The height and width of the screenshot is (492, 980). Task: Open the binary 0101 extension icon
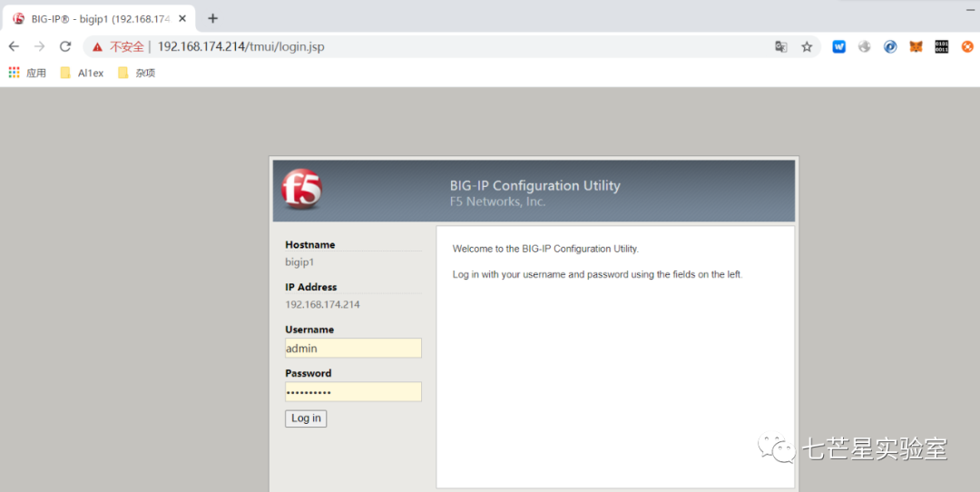pos(941,46)
